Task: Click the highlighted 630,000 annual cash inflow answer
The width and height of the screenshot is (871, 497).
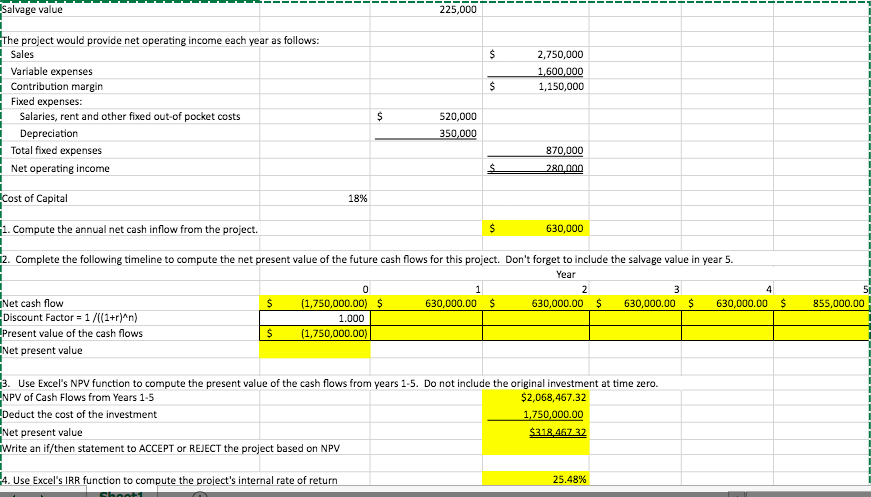Action: 535,228
